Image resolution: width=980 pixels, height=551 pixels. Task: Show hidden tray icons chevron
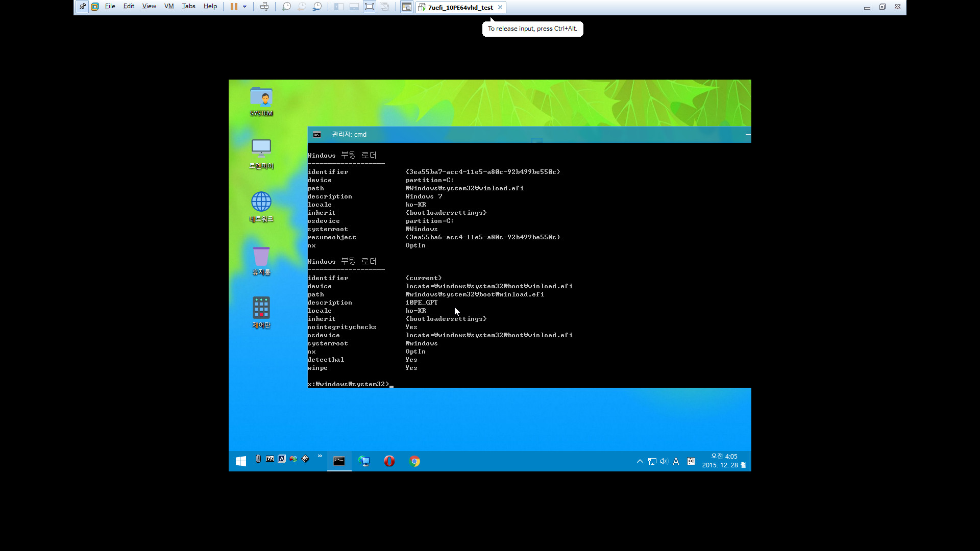pos(640,461)
